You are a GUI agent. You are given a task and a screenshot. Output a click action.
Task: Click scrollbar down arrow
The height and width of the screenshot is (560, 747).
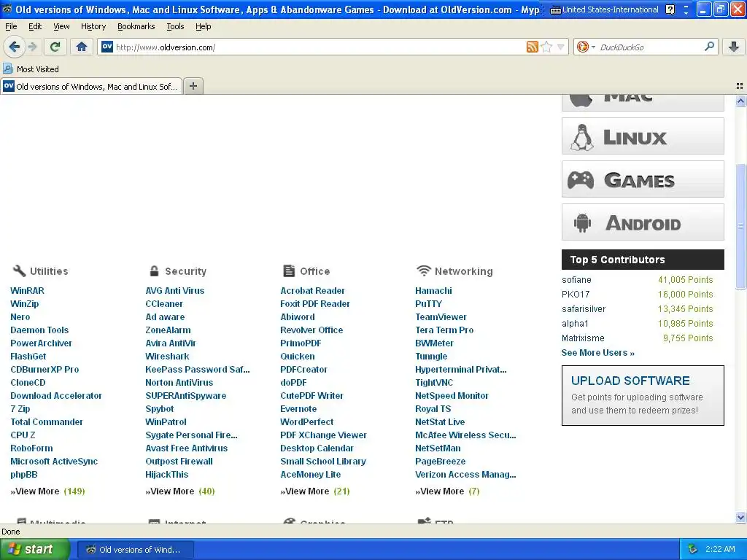tap(740, 517)
